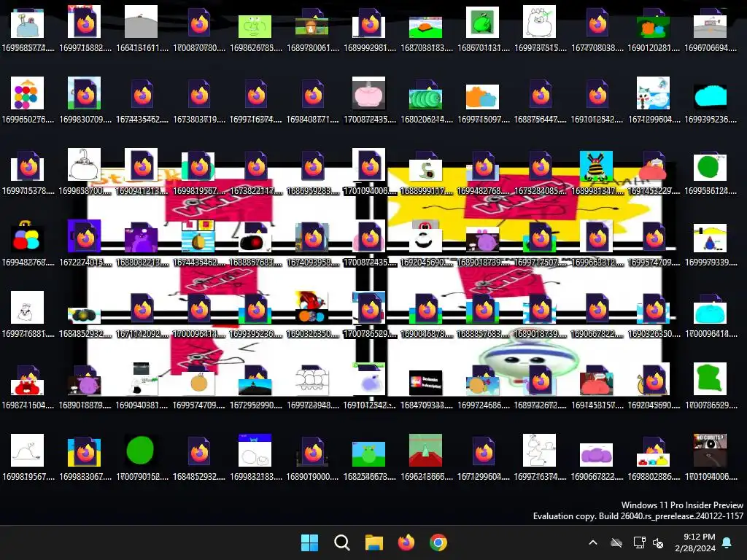Select the bee image file 1689981347
Viewport: 747px width, 560px height.
point(597,172)
